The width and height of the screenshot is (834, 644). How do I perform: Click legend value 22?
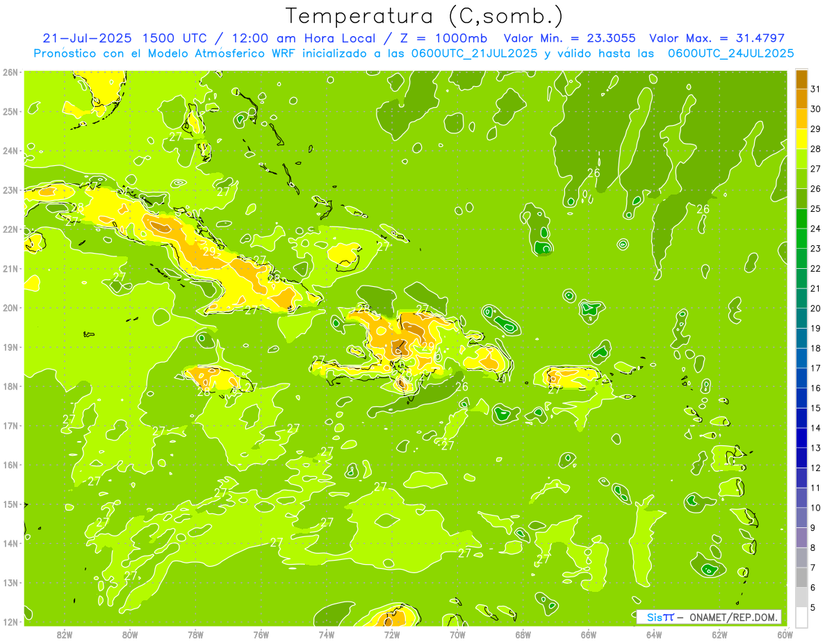click(815, 268)
